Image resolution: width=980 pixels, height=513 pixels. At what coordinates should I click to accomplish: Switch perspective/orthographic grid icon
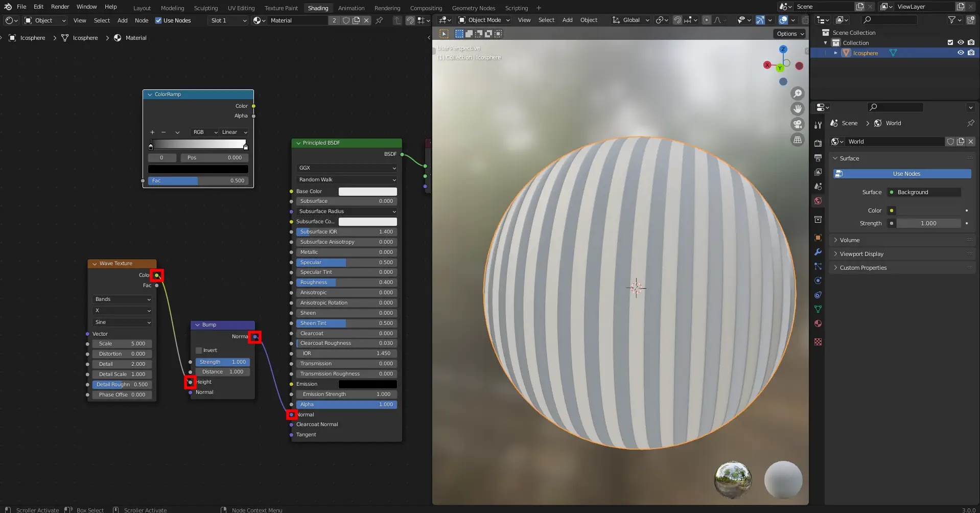pyautogui.click(x=797, y=140)
